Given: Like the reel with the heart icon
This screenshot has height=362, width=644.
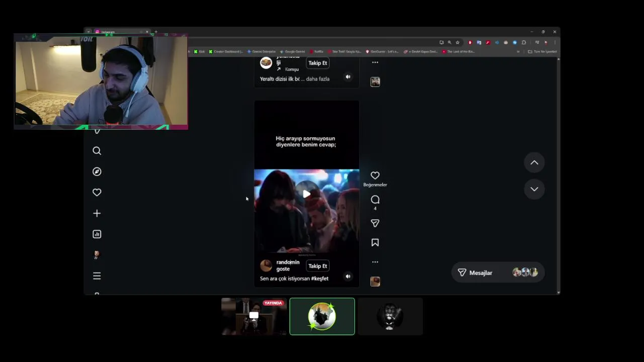Looking at the screenshot, I should (x=375, y=175).
